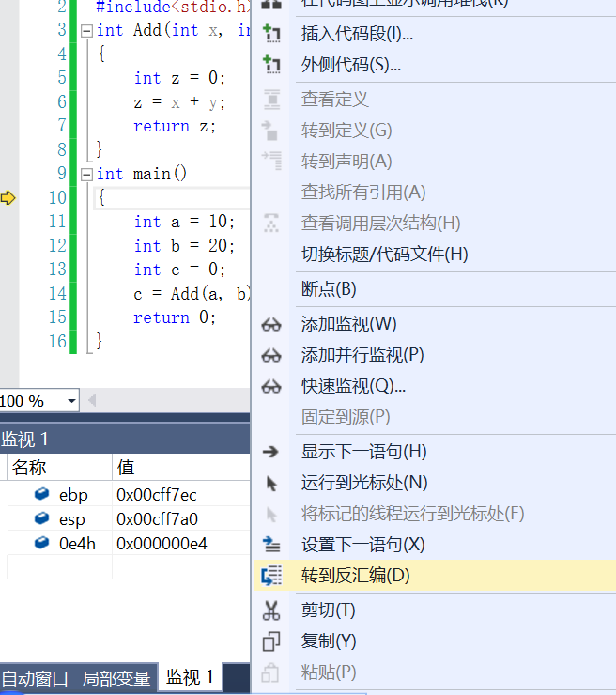This screenshot has width=616, height=695.
Task: Click the value 0x000000e4
Action: point(162,544)
